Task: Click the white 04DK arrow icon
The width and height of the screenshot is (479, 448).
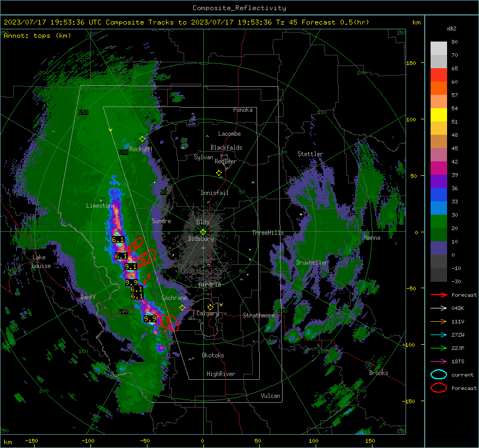Action: 439,308
